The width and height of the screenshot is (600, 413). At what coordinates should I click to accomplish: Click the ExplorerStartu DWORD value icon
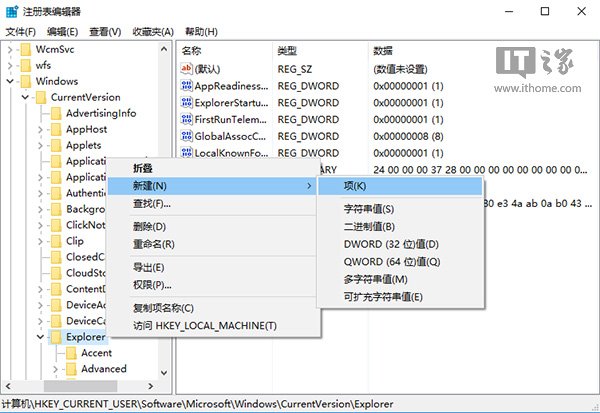click(186, 102)
